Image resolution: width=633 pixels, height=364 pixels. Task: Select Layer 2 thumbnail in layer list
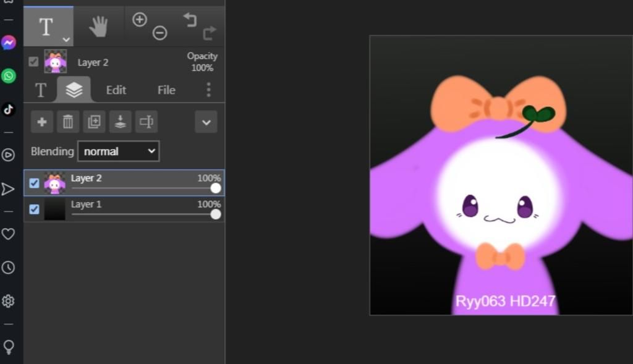click(x=54, y=183)
